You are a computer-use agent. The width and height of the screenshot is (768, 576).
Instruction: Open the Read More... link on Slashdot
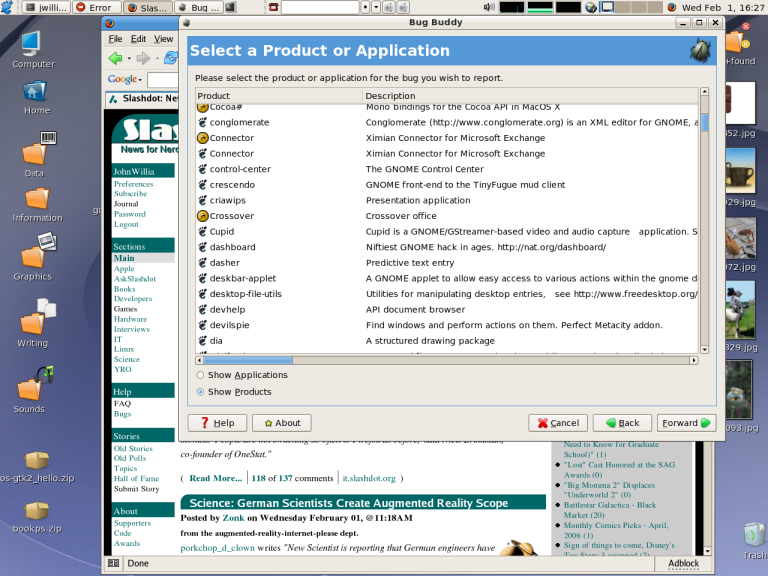pyautogui.click(x=216, y=479)
